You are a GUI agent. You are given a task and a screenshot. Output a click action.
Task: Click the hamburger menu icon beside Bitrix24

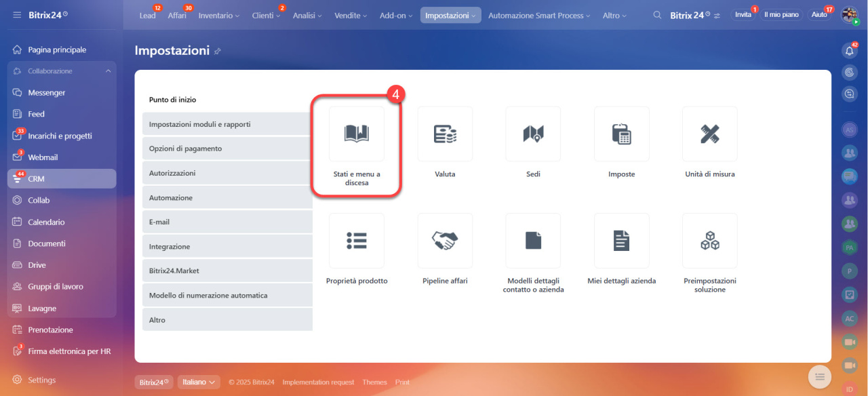pos(16,14)
